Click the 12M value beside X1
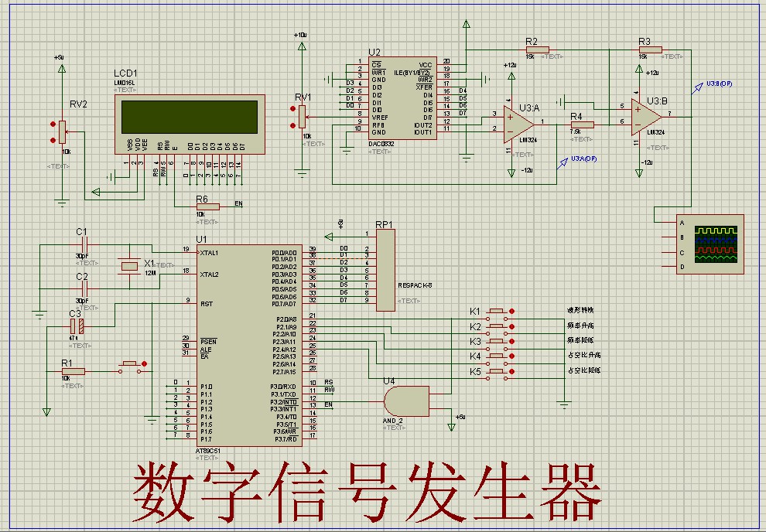This screenshot has width=766, height=532. [x=150, y=273]
